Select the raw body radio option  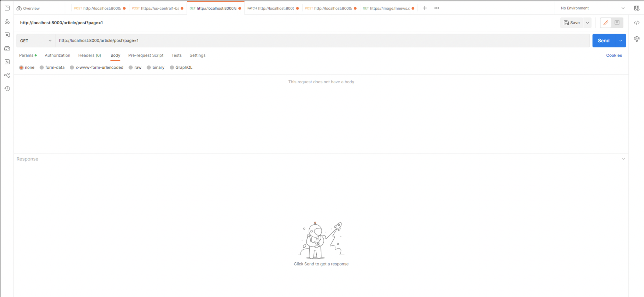pyautogui.click(x=131, y=67)
